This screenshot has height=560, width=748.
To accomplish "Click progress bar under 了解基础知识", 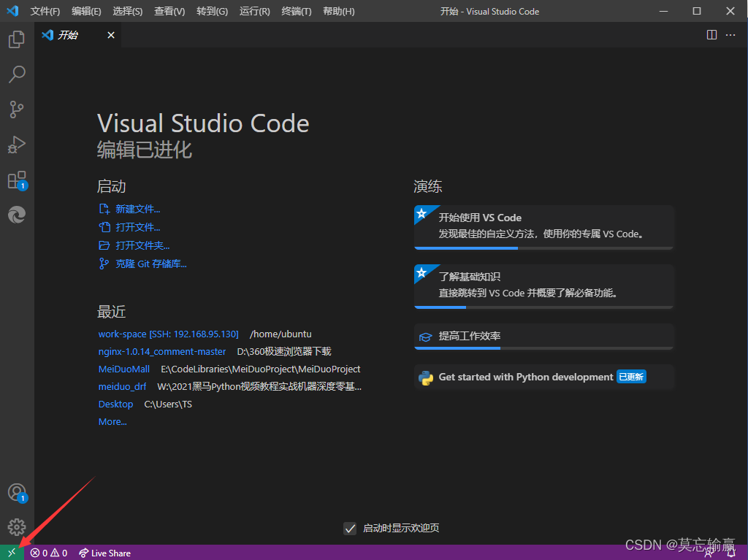I will click(x=543, y=307).
